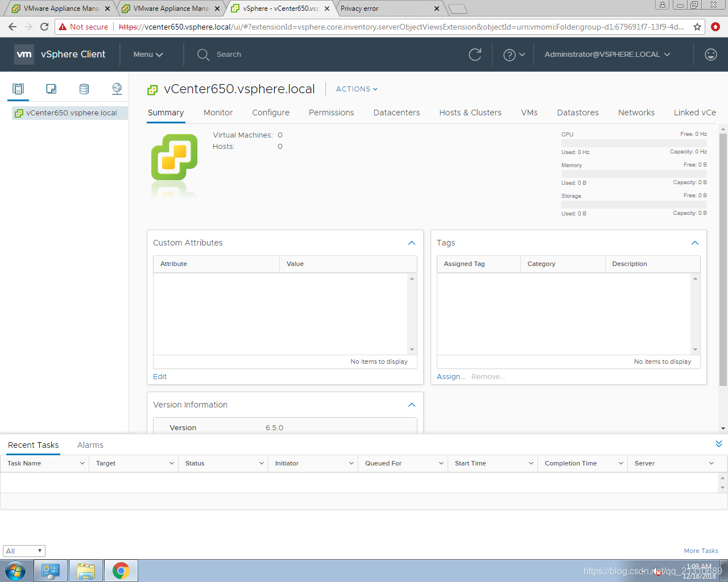Open Chrome from the taskbar

click(121, 571)
